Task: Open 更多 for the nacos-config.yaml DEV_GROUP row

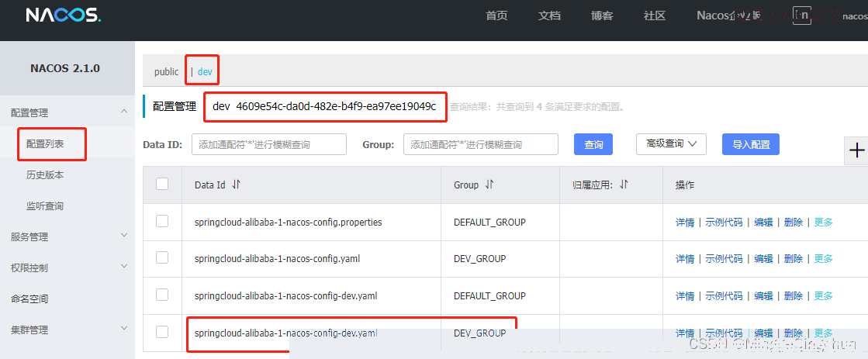Action: click(823, 259)
